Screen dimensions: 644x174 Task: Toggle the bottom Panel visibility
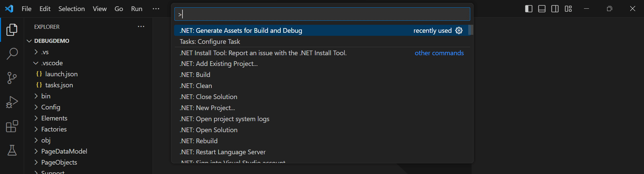coord(542,9)
